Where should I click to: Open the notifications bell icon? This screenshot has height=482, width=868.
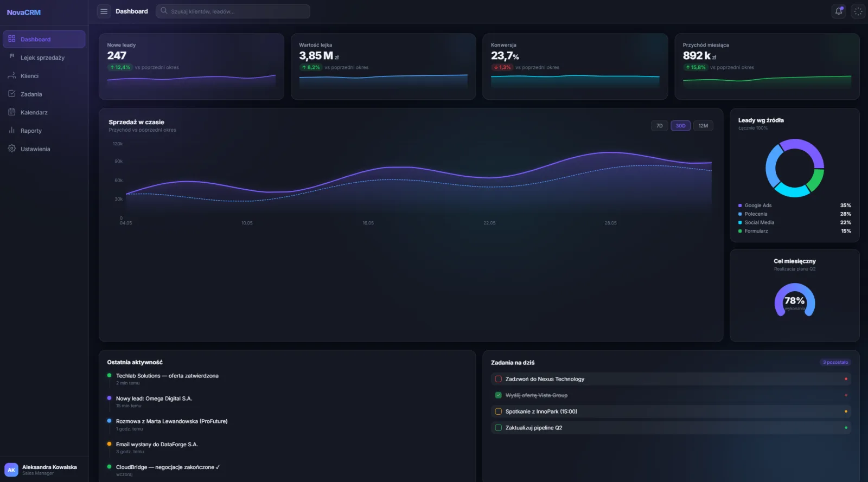tap(839, 11)
